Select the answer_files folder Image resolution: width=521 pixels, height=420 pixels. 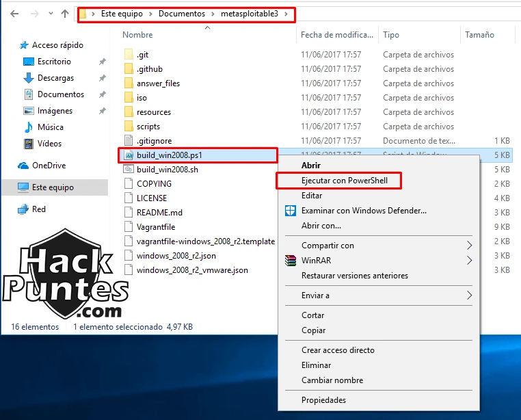click(x=158, y=83)
